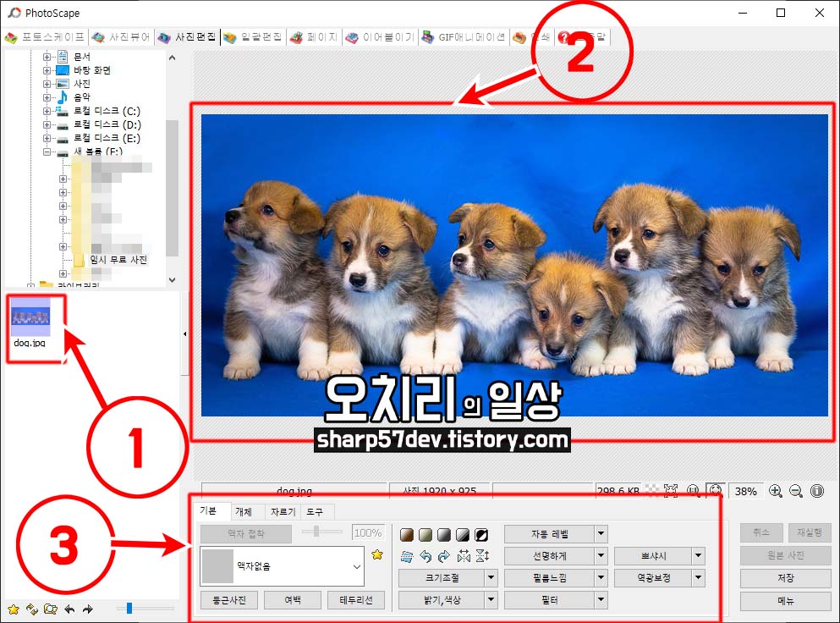840x623 pixels.
Task: Select the 임시 무료 사진 folder
Action: tap(118, 260)
